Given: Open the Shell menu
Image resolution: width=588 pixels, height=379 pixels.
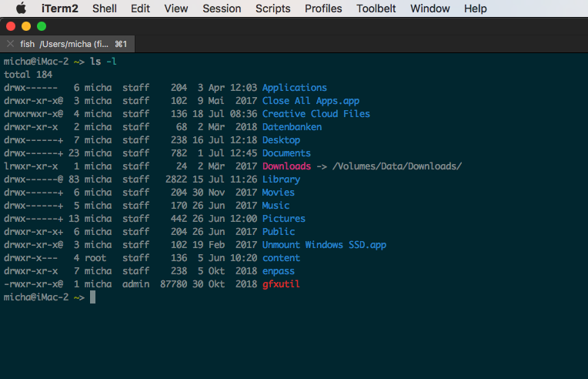Looking at the screenshot, I should (105, 8).
